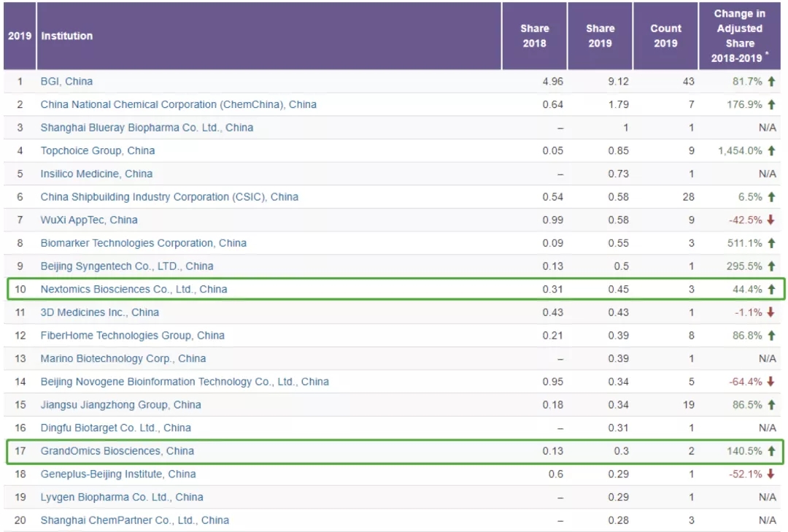Open Nextomics Biosciences Co., Ltd. link

134,290
